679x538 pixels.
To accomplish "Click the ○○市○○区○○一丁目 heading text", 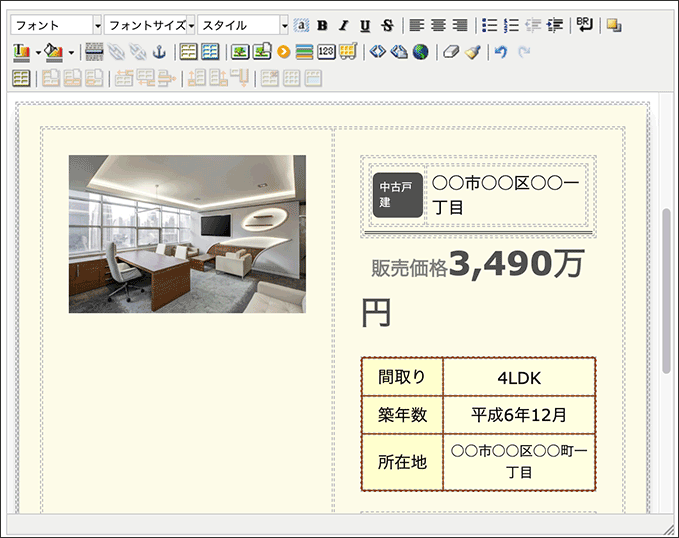I will click(x=505, y=195).
